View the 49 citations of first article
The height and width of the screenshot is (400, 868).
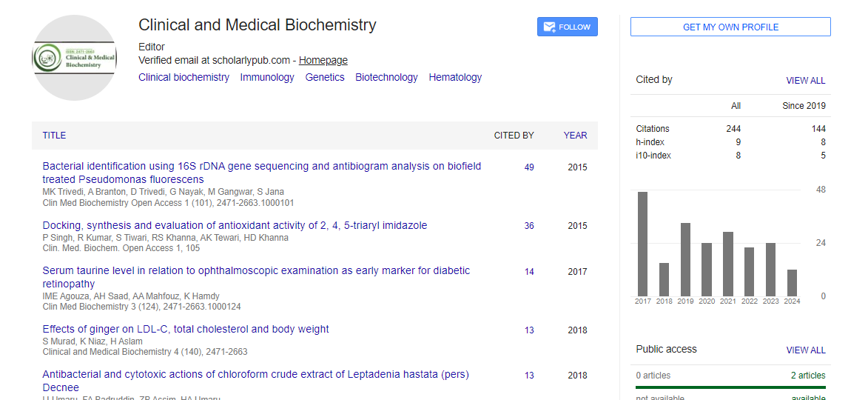click(x=529, y=167)
